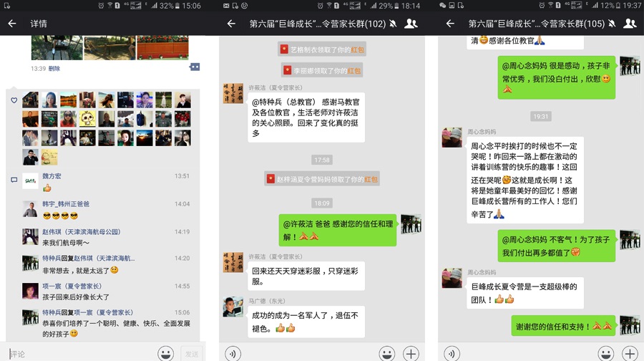Tap 项一宸's avatar in comments

[30, 291]
